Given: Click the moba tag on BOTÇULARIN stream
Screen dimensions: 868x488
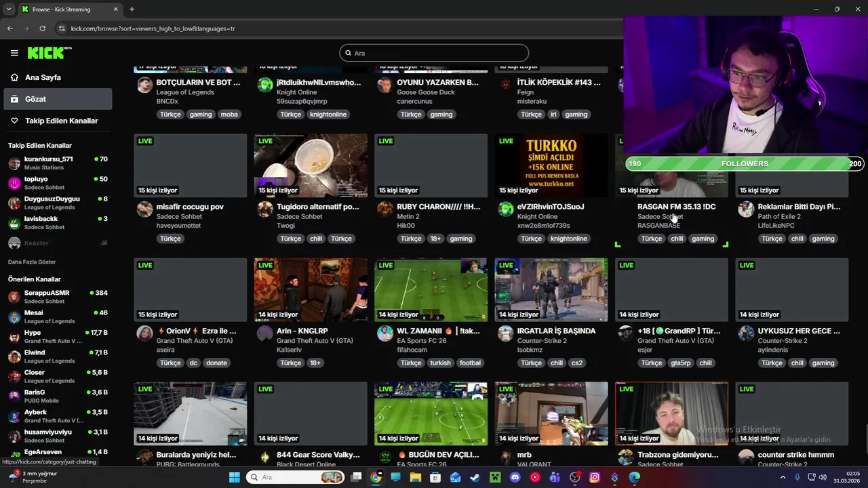Looking at the screenshot, I should [x=229, y=115].
